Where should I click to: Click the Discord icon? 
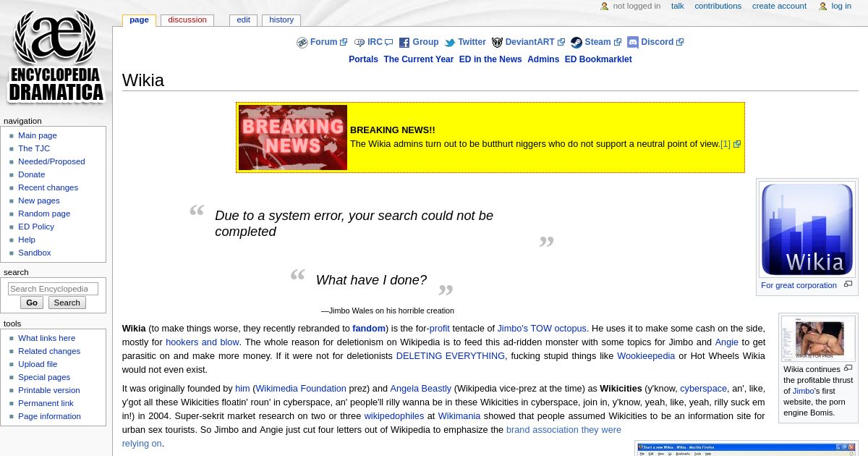pos(633,43)
